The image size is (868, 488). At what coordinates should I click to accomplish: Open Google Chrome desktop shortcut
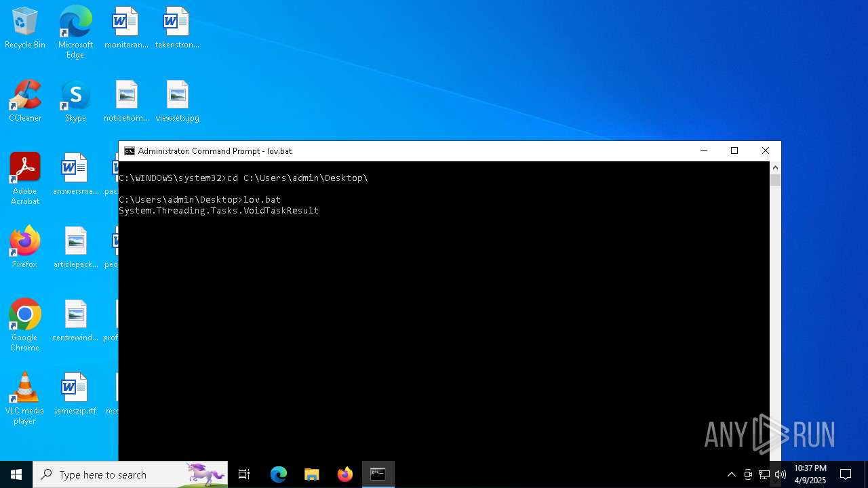[x=25, y=325]
